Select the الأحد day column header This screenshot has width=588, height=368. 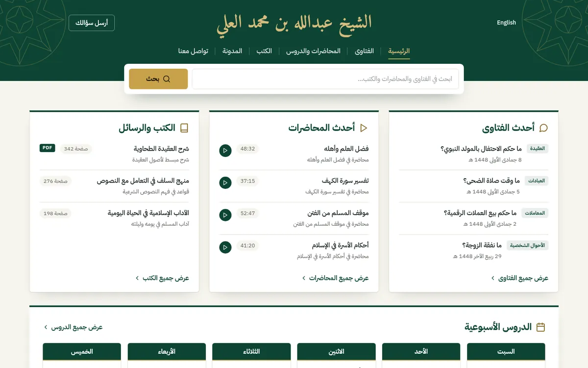tap(421, 352)
